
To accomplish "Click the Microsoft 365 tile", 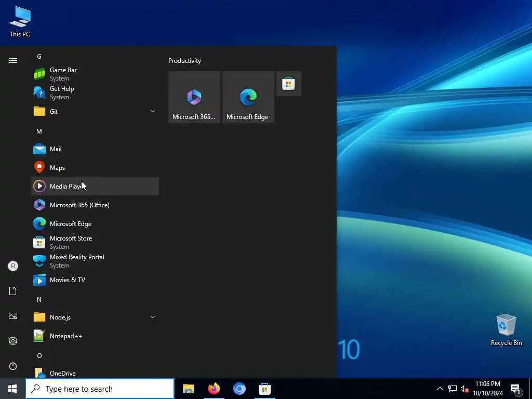I will [x=194, y=97].
